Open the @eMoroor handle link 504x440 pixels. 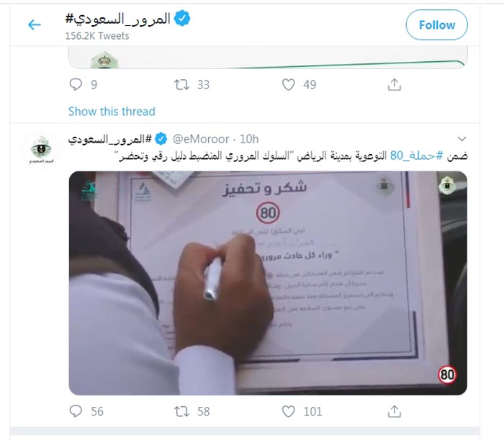201,139
